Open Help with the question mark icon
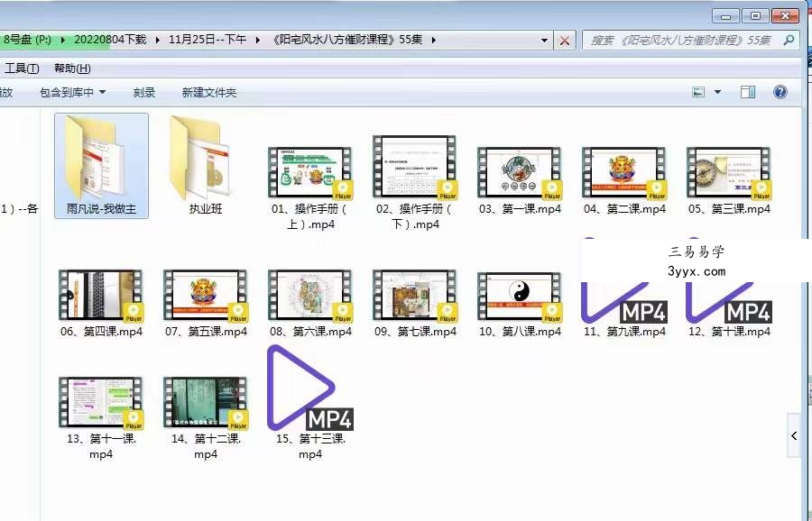 [780, 92]
